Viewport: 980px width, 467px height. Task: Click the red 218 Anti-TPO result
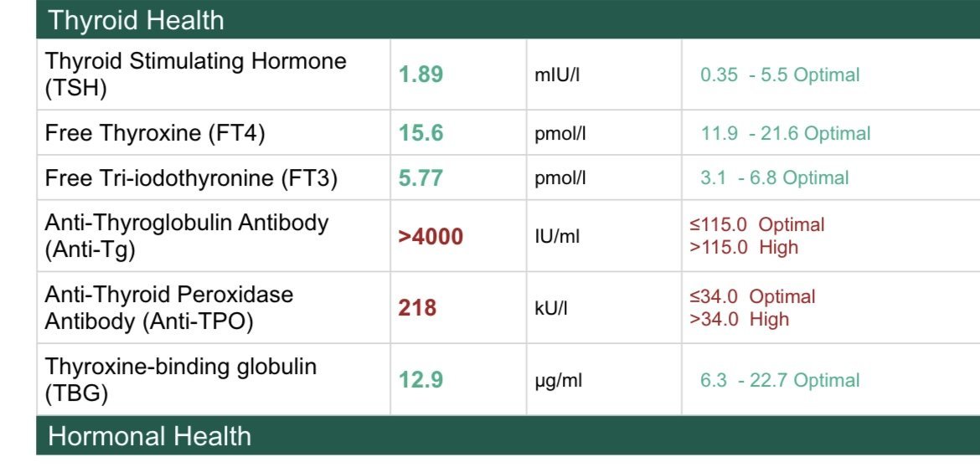pyautogui.click(x=417, y=308)
